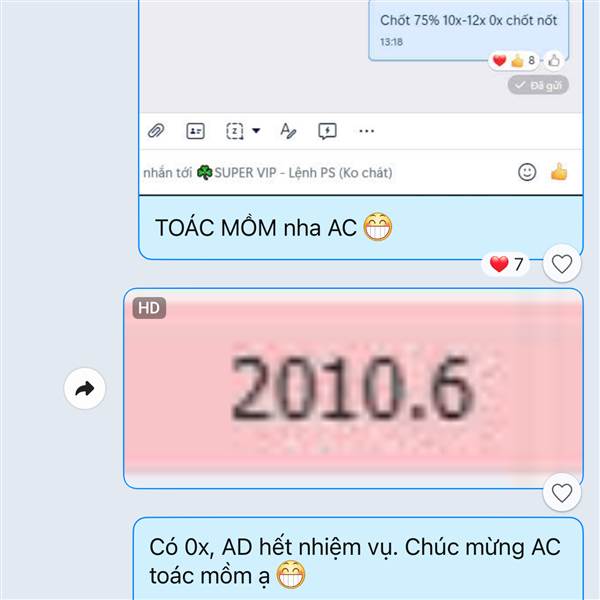Image resolution: width=600 pixels, height=600 pixels.
Task: Toggle heart reaction on the 2010.6 image
Action: pyautogui.click(x=562, y=492)
